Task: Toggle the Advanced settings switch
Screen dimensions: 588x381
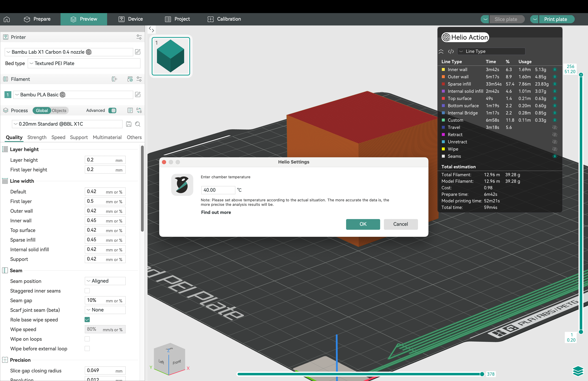Action: pyautogui.click(x=112, y=110)
